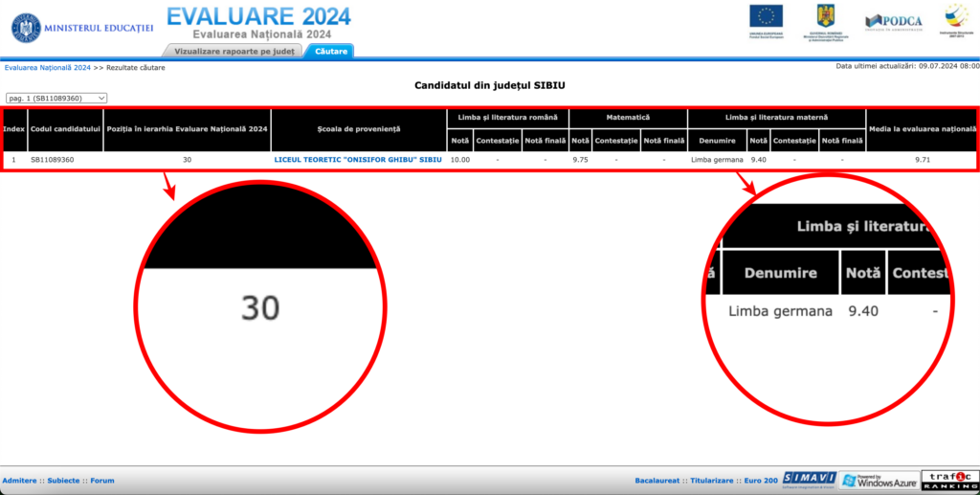Open Liceul Teoretic Onisifor Ghibu Sibiu link

pos(358,160)
